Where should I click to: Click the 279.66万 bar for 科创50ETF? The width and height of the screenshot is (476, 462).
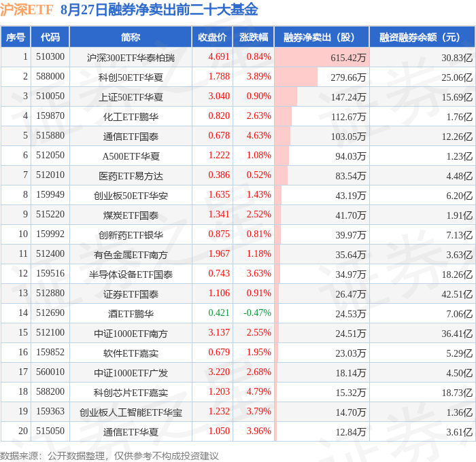tap(296, 77)
